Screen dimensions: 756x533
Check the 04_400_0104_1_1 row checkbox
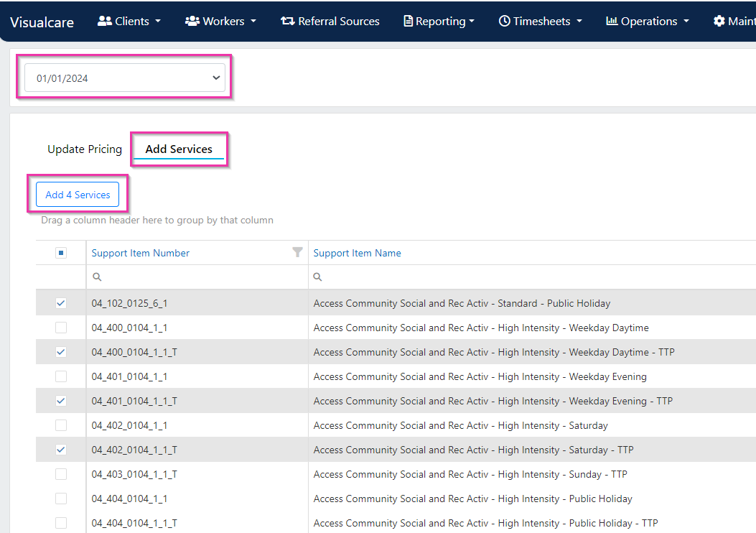click(x=61, y=328)
